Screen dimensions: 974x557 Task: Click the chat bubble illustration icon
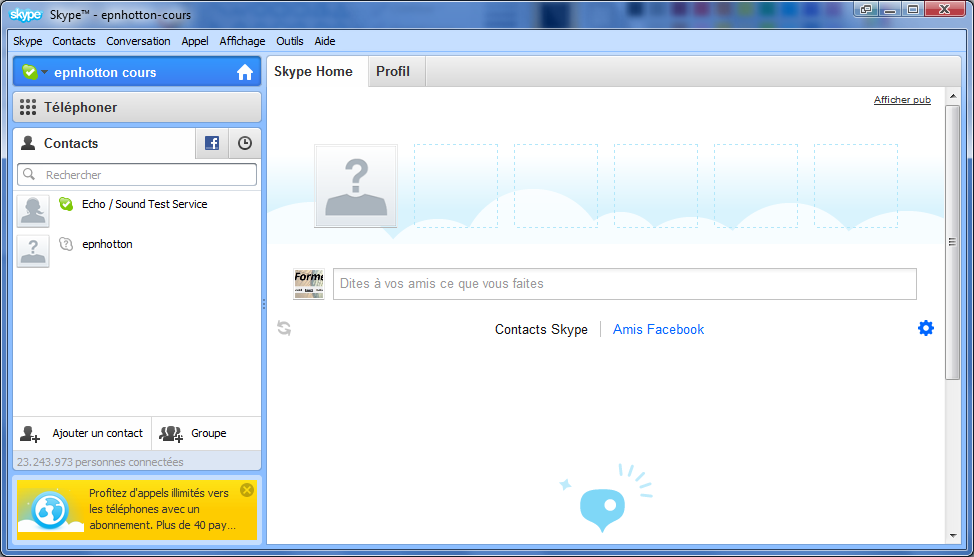click(x=603, y=508)
